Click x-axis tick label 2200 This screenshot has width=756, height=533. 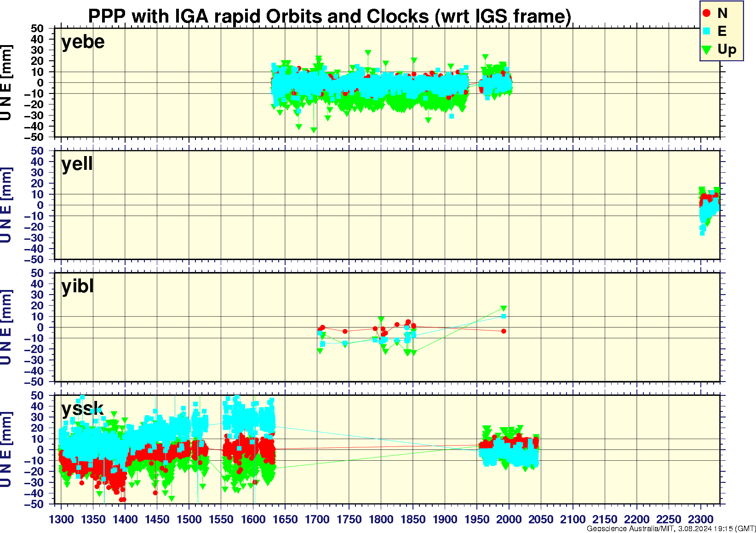click(637, 519)
